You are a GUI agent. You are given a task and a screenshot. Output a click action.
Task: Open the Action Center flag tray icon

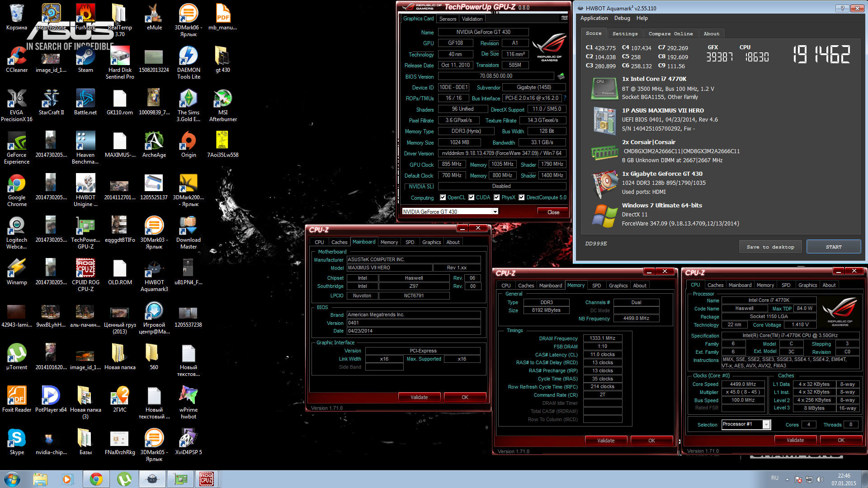(x=798, y=479)
